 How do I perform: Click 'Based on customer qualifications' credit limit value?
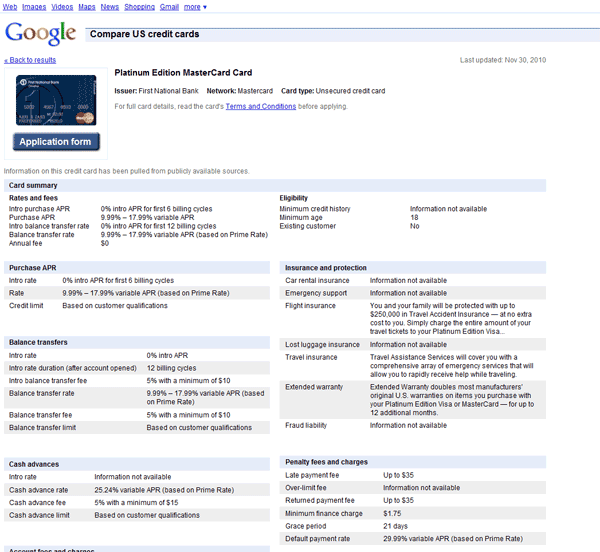click(115, 306)
